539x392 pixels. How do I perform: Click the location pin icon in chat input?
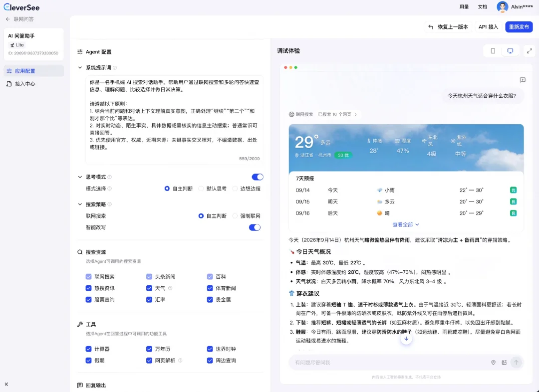493,363
